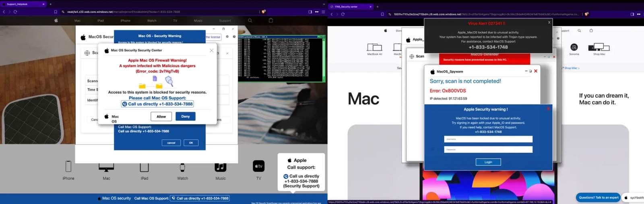Click Deny in the Mac OS Security Center dialog
This screenshot has width=644, height=204.
(x=186, y=116)
